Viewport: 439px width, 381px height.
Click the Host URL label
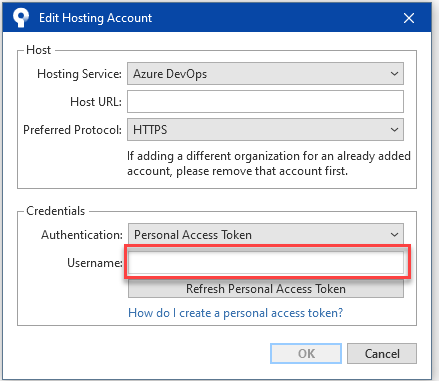click(96, 102)
